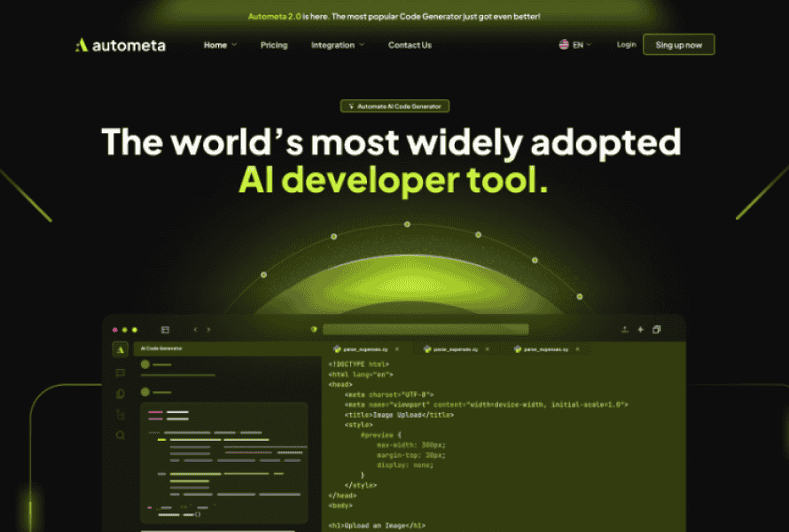Image resolution: width=789 pixels, height=532 pixels.
Task: Open the EN language selector
Action: tap(574, 44)
